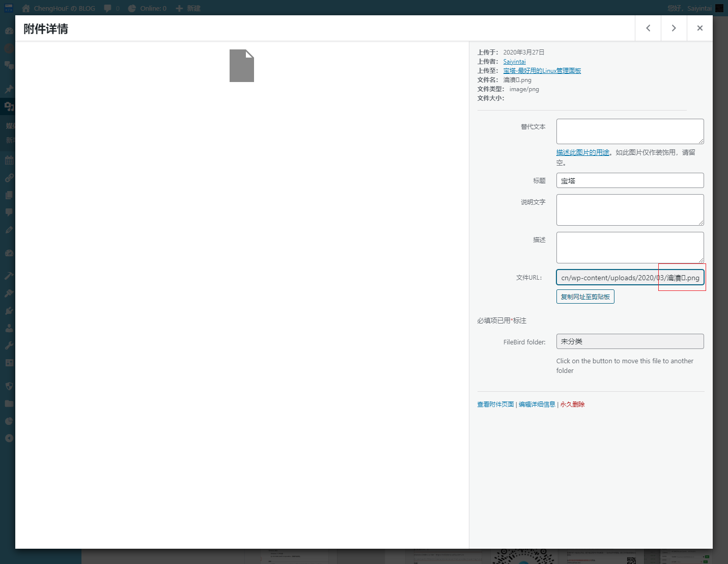The image size is (728, 564).
Task: Close the attachment details dialog
Action: [700, 28]
